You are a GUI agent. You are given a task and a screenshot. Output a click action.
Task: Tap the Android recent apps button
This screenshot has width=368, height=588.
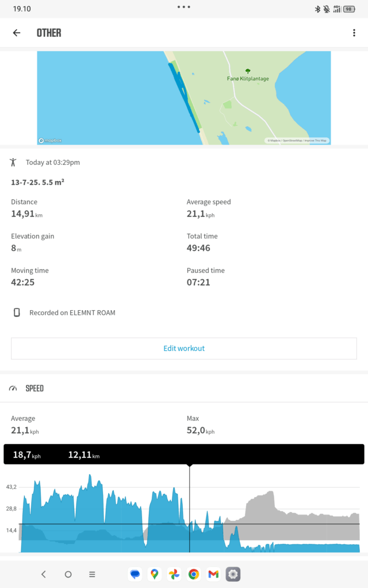(x=92, y=574)
